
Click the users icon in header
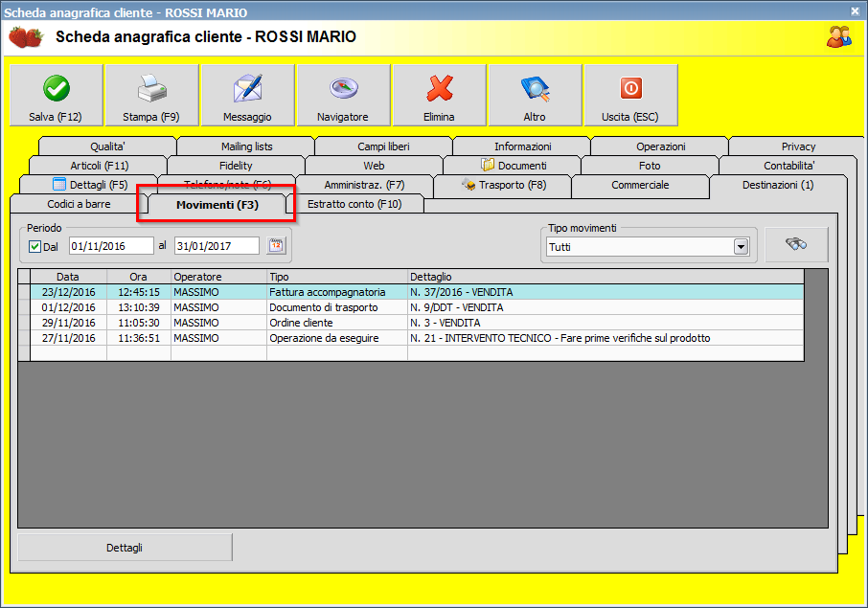pos(839,37)
